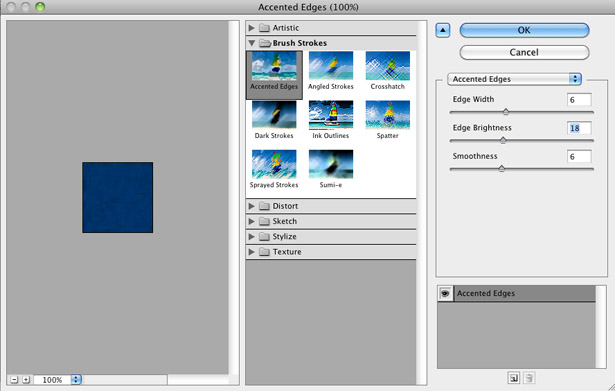The height and width of the screenshot is (391, 615).
Task: Zoom in with the plus button
Action: [26, 380]
